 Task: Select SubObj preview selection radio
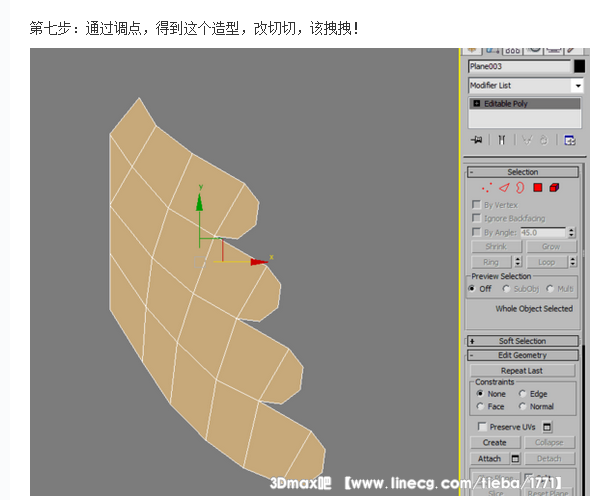click(506, 289)
